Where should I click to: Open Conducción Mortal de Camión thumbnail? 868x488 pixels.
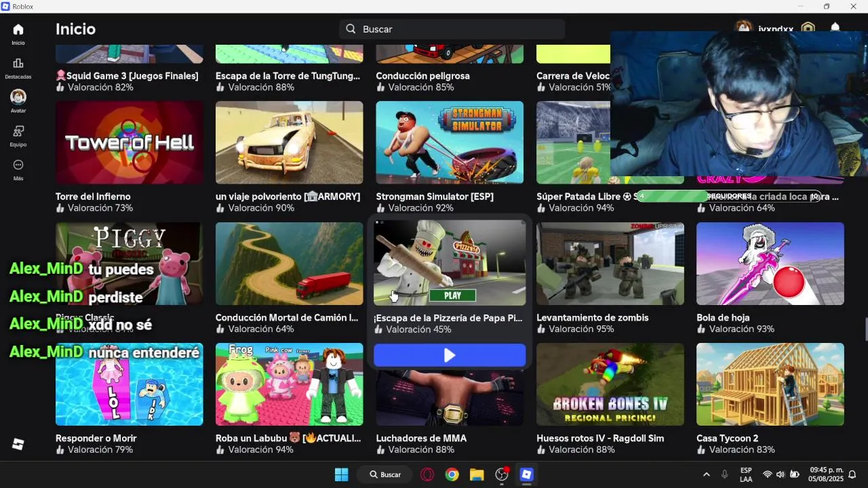(290, 263)
